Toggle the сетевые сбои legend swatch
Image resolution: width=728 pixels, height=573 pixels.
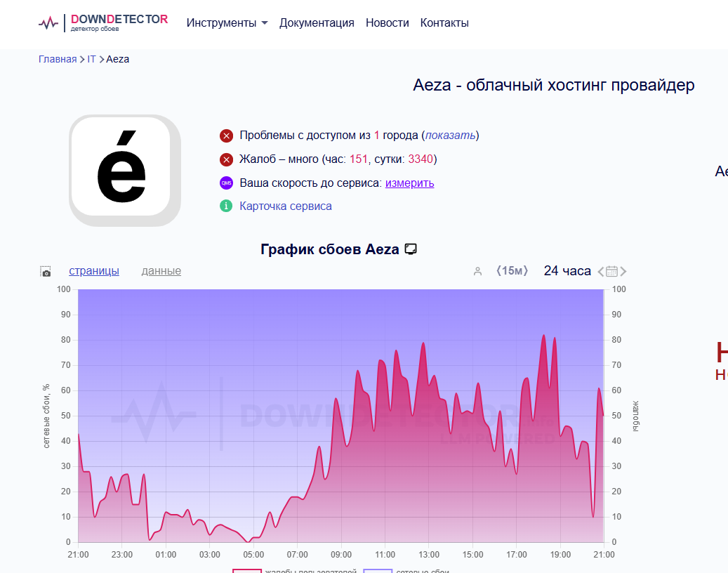click(378, 571)
